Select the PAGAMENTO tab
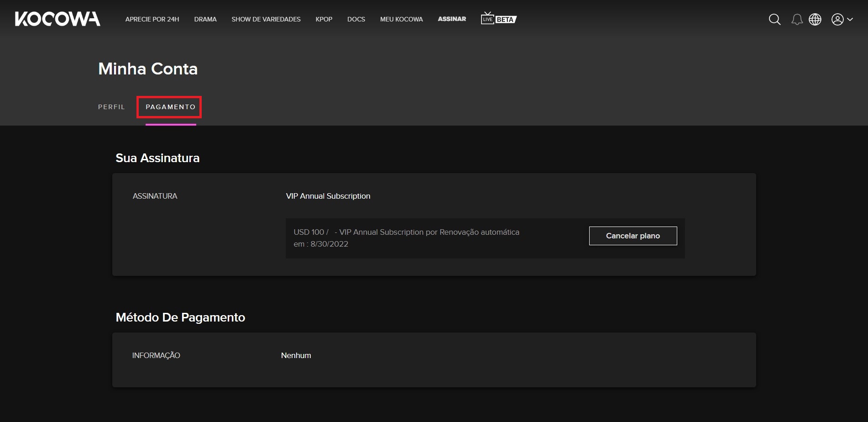 coord(171,107)
